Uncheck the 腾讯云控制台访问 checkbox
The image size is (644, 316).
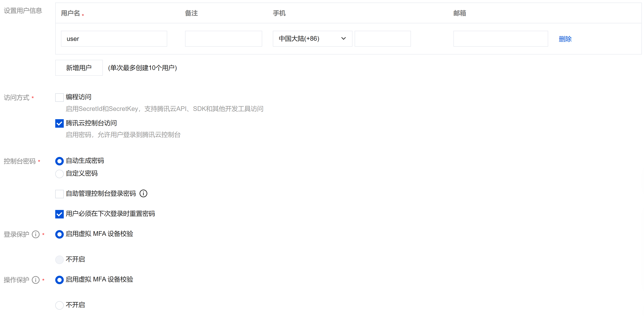pos(59,123)
